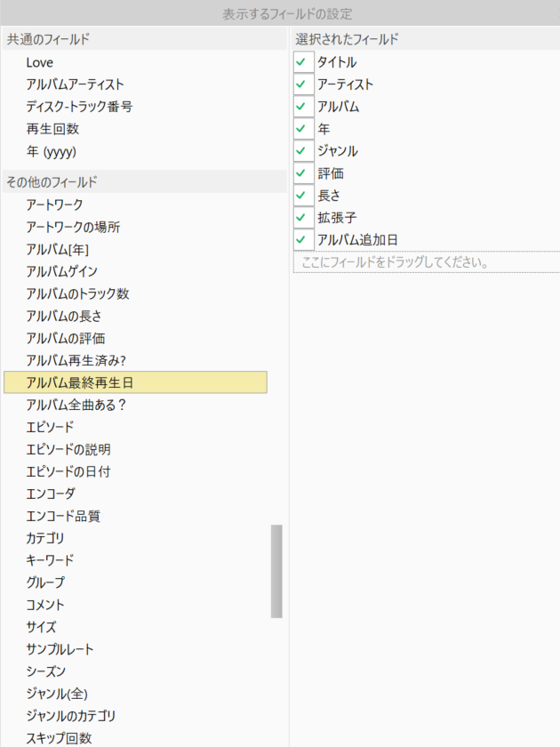Select the アートワーク field

click(55, 205)
